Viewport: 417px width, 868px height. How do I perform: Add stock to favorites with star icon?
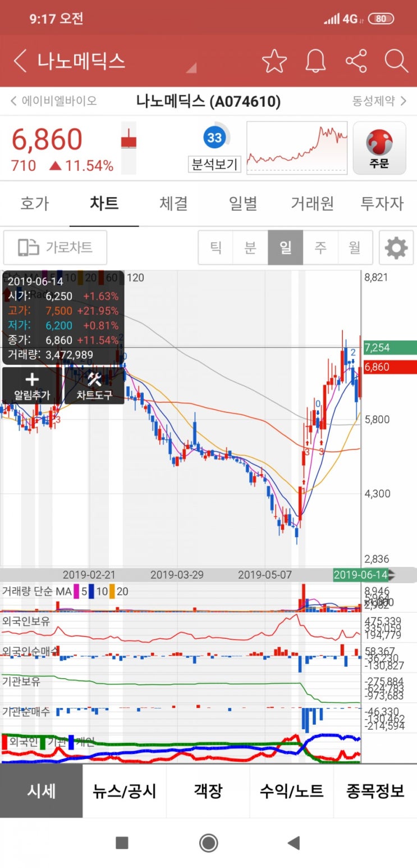tap(274, 61)
